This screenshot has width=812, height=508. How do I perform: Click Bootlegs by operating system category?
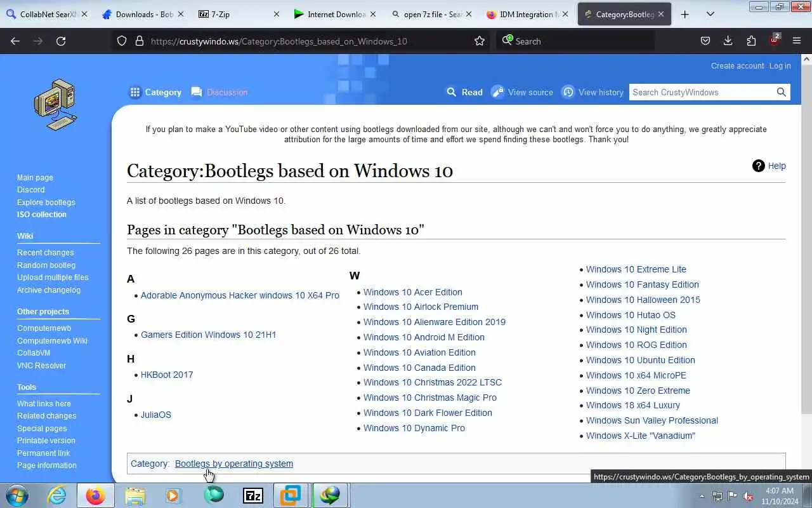click(234, 464)
